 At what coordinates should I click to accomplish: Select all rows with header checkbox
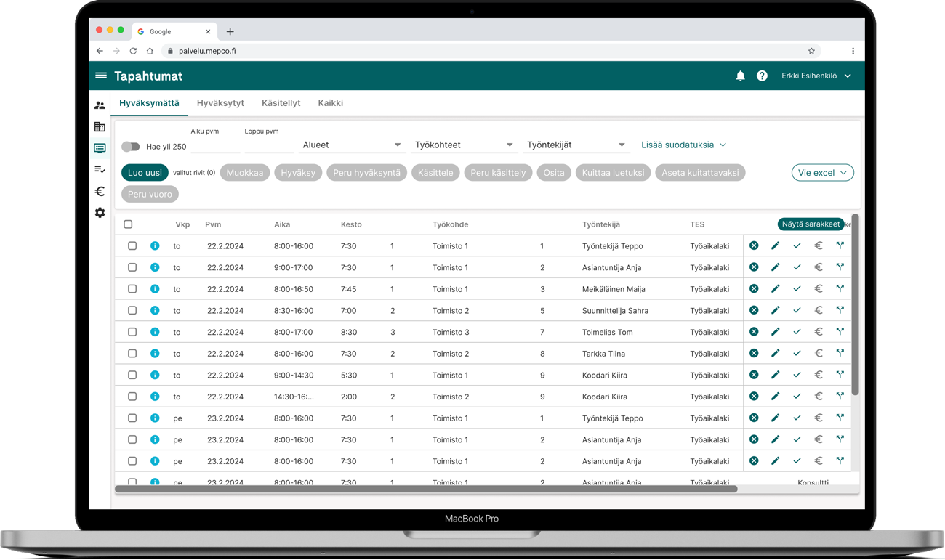pos(128,224)
